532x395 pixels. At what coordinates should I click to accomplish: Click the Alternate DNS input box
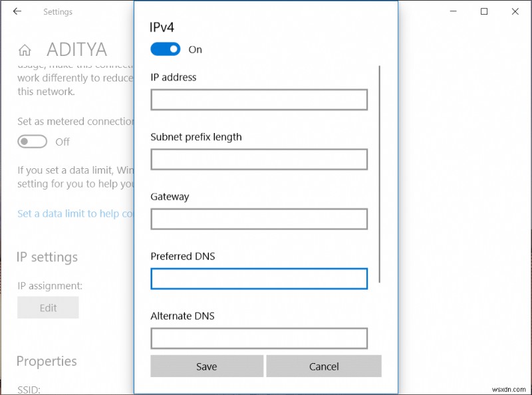pos(259,338)
